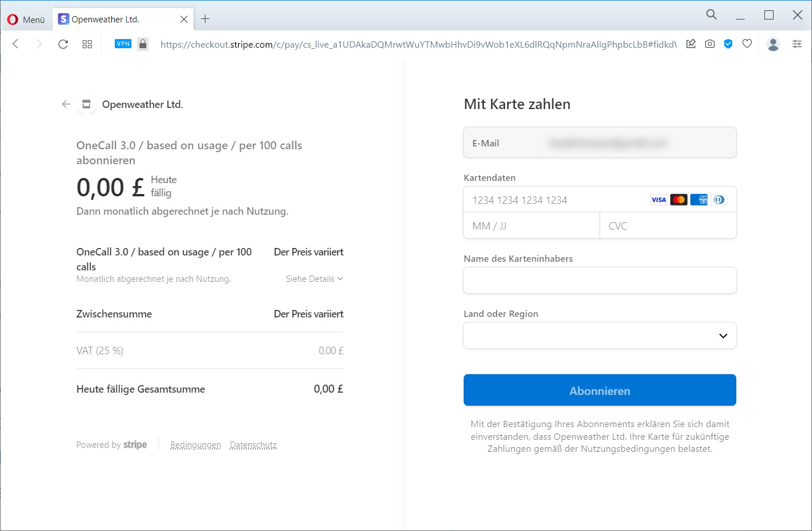Viewport: 812px width, 531px height.
Task: Click the Name des Karteninhabers field
Action: (x=600, y=280)
